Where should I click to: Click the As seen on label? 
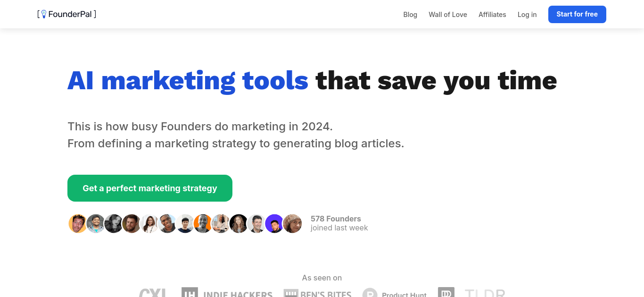[322, 278]
